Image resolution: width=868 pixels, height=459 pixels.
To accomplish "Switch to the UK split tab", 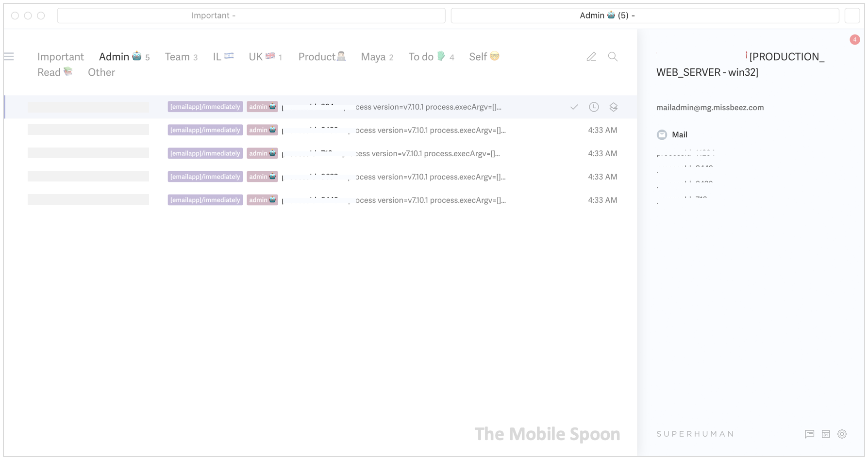I will click(x=266, y=57).
